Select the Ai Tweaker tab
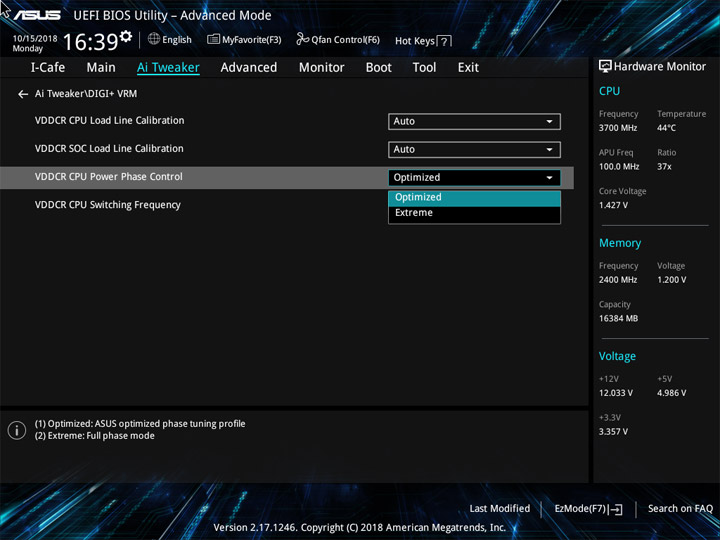Image resolution: width=720 pixels, height=540 pixels. point(168,68)
